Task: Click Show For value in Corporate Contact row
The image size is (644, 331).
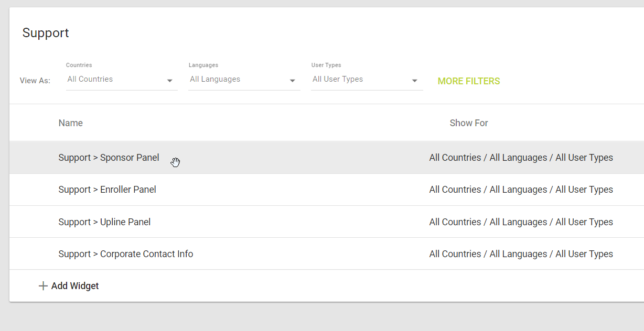Action: point(521,254)
